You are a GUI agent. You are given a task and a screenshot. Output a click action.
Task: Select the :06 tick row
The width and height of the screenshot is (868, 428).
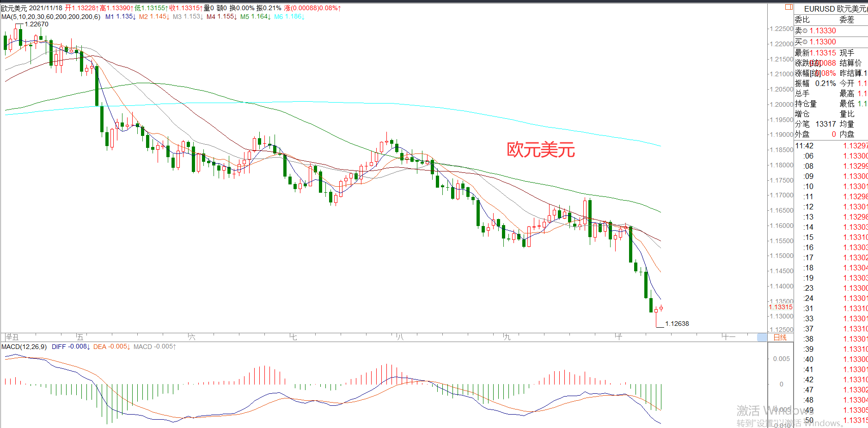tap(831, 156)
